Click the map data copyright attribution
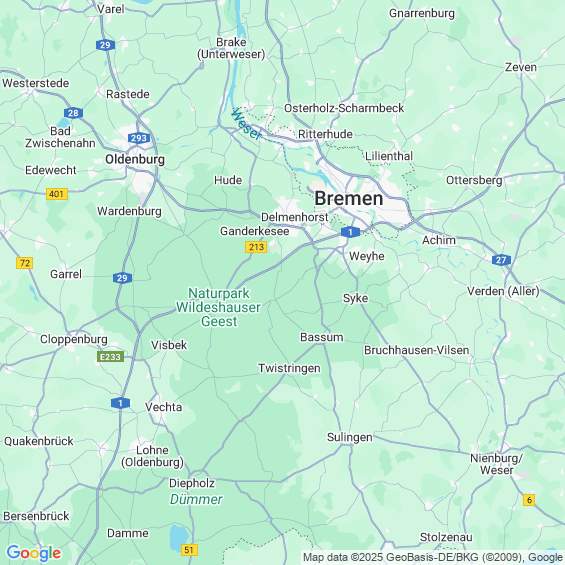 point(432,557)
